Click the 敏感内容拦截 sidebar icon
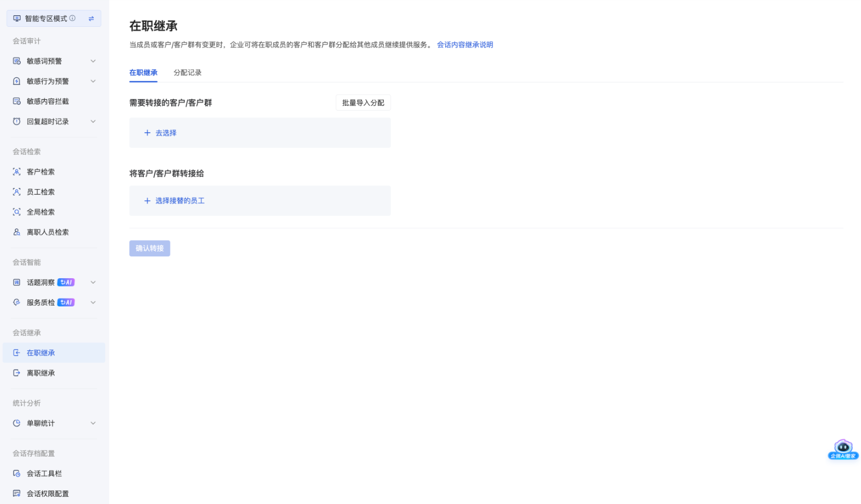 (x=17, y=101)
